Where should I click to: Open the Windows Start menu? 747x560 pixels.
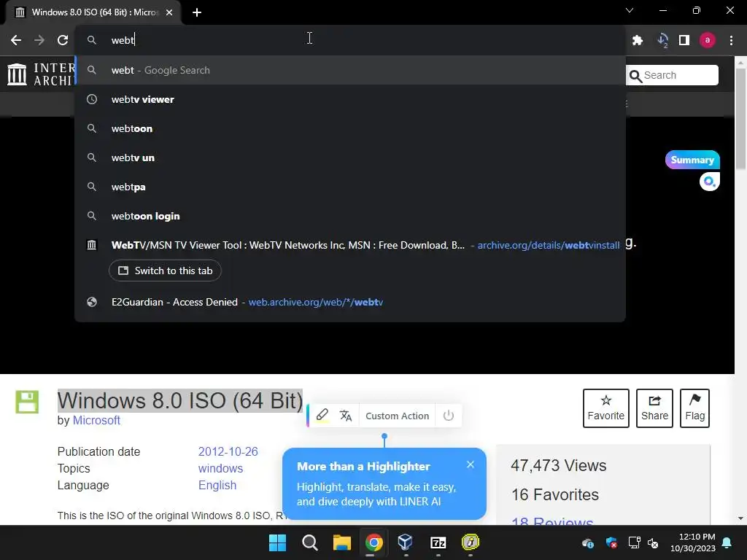click(x=277, y=542)
